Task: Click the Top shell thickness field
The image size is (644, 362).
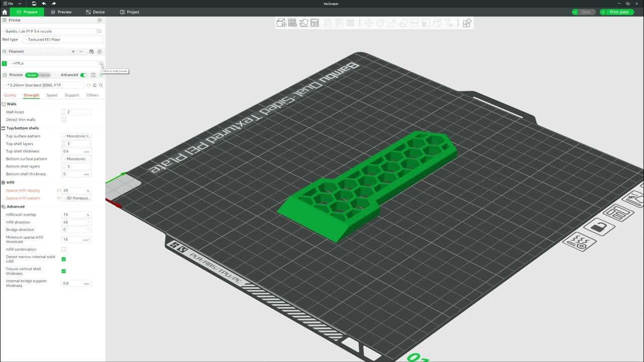Action: click(76, 151)
